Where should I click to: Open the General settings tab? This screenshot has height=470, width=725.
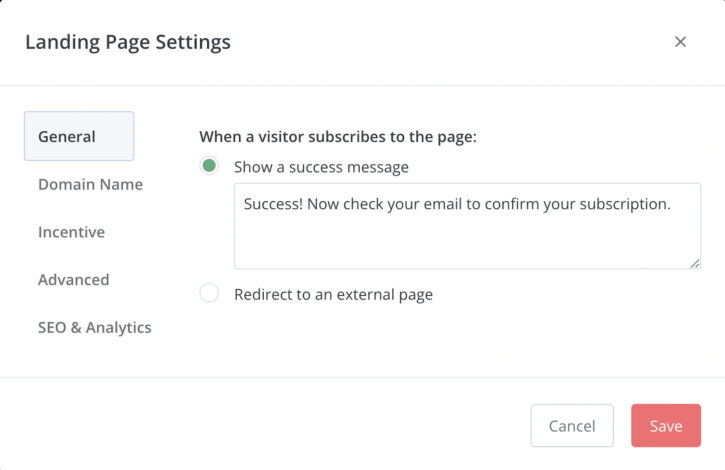(79, 136)
